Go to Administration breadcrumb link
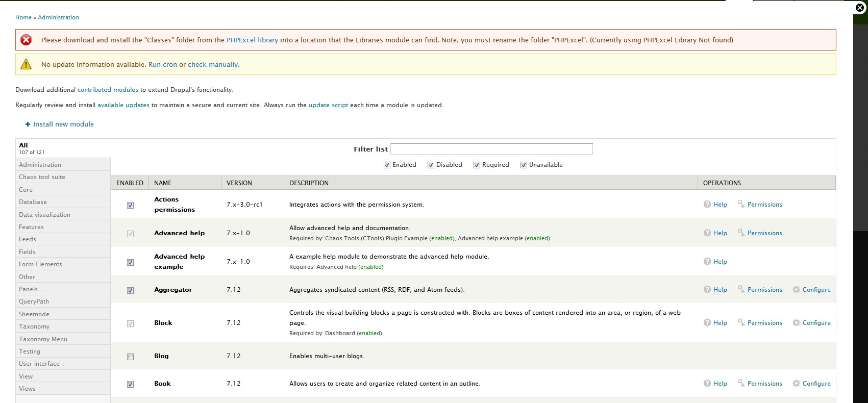The image size is (868, 403). pyautogui.click(x=58, y=17)
